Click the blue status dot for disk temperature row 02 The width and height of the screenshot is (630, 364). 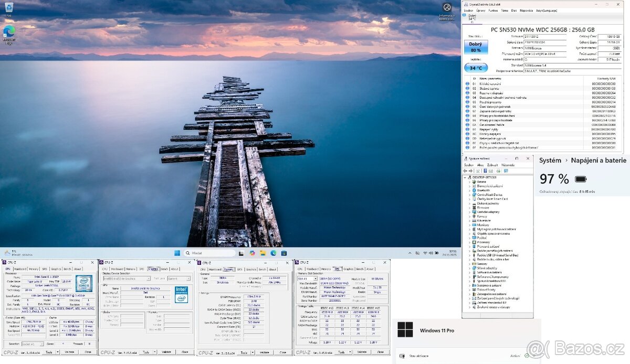[467, 89]
